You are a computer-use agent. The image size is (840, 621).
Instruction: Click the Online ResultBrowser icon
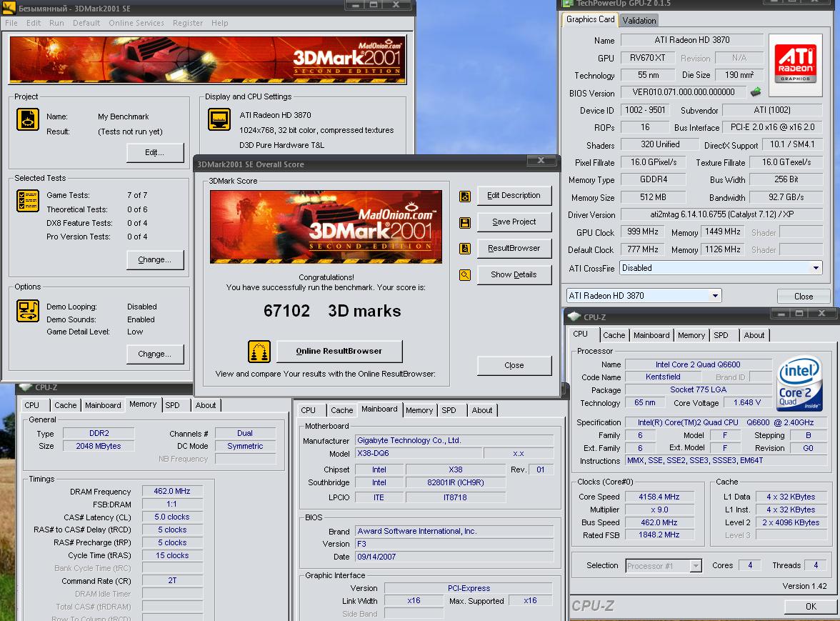(259, 352)
